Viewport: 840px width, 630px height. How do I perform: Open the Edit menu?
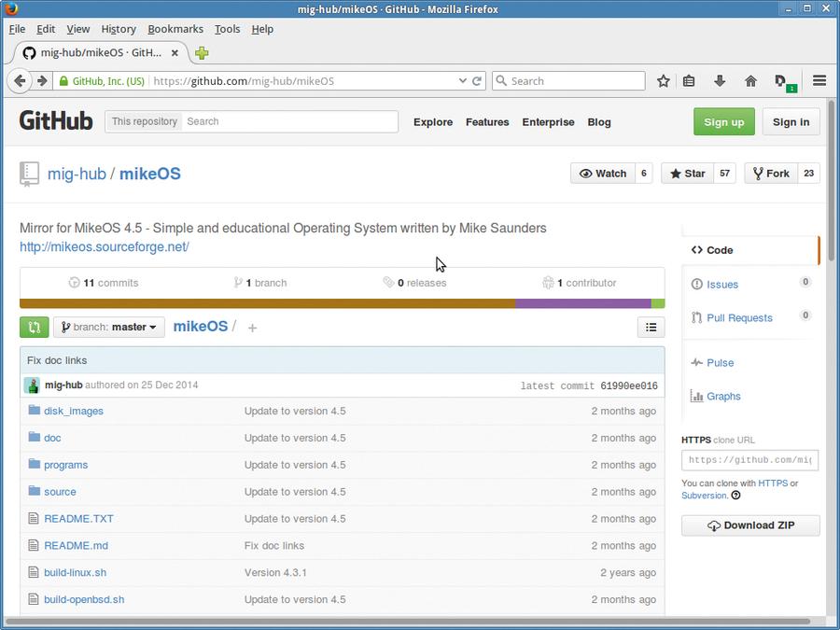click(46, 29)
